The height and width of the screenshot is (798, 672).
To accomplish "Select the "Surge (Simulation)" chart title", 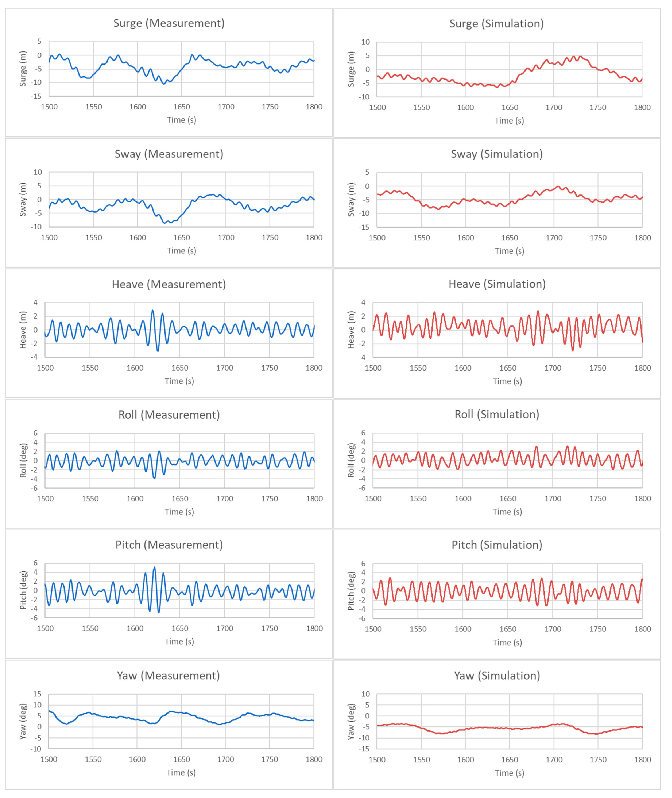I will (496, 24).
